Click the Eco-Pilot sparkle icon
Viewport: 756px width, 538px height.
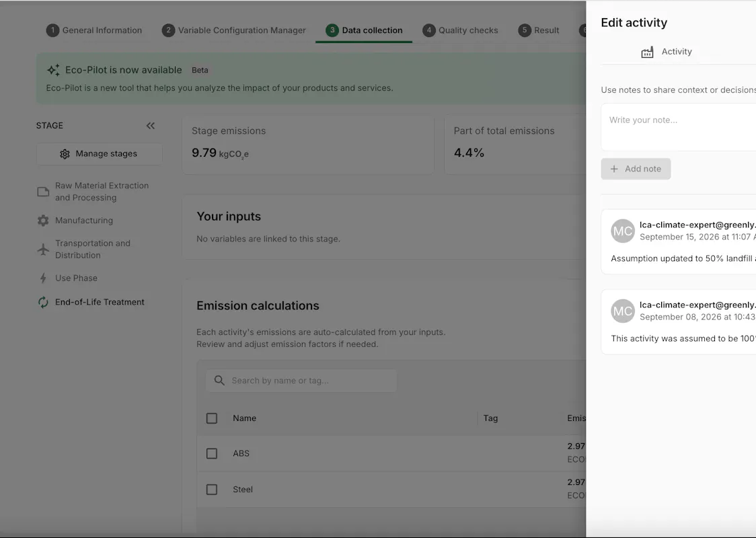pyautogui.click(x=53, y=70)
